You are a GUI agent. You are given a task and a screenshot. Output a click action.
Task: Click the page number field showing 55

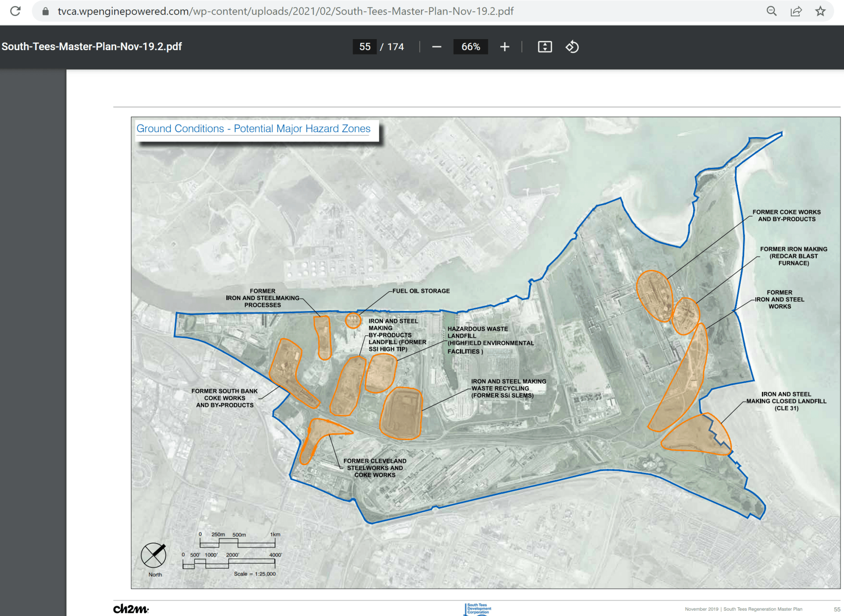(x=364, y=47)
